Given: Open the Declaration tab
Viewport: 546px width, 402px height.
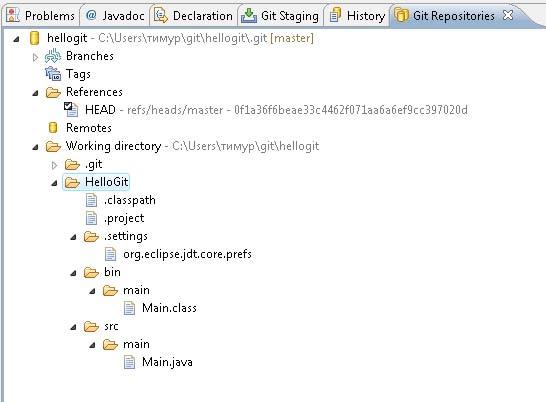Looking at the screenshot, I should [194, 16].
